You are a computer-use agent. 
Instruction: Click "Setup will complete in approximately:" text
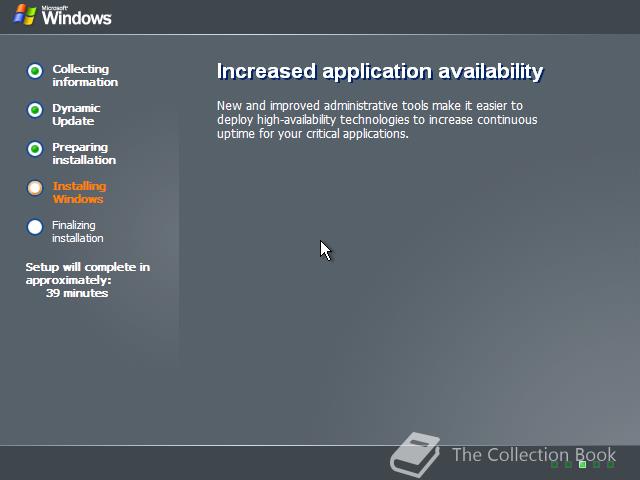pos(88,273)
